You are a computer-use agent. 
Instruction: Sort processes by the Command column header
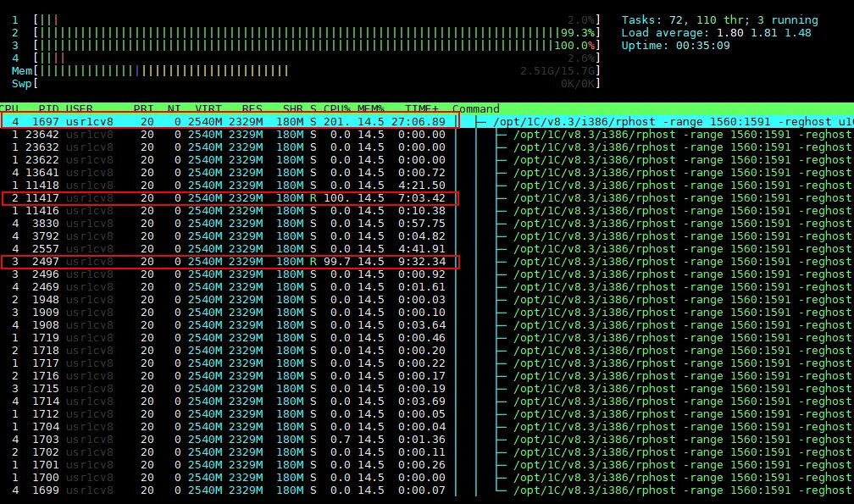(x=475, y=108)
